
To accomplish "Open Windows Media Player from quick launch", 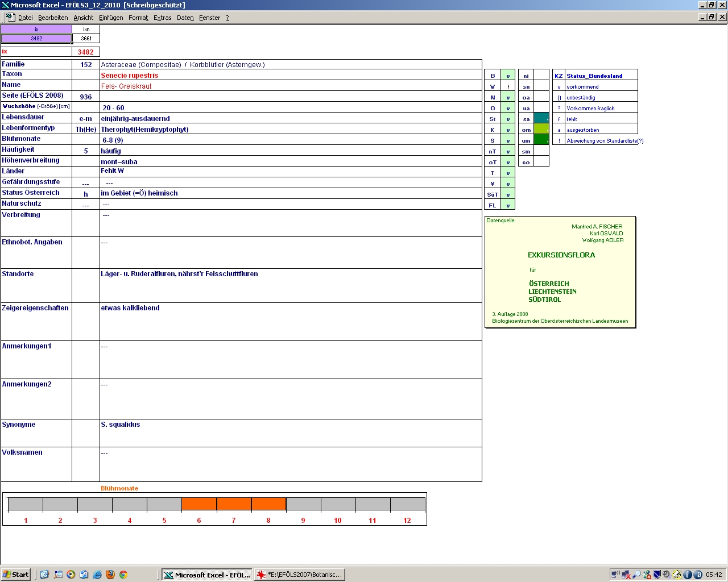I will click(71, 575).
